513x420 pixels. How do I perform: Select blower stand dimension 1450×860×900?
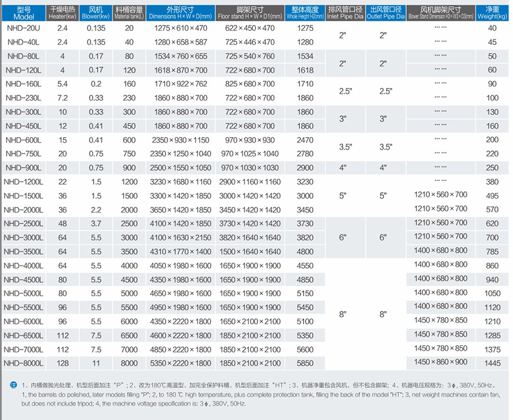tap(441, 362)
